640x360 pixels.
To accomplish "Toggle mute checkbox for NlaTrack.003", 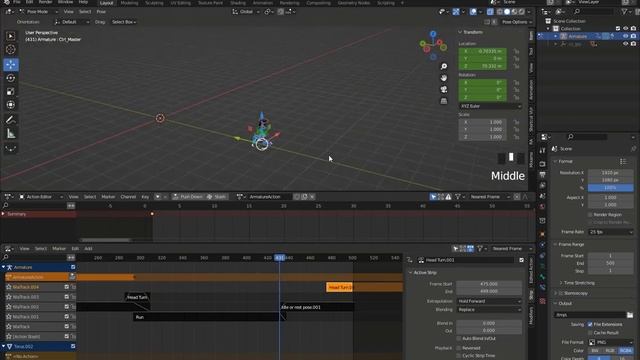I will (x=67, y=297).
